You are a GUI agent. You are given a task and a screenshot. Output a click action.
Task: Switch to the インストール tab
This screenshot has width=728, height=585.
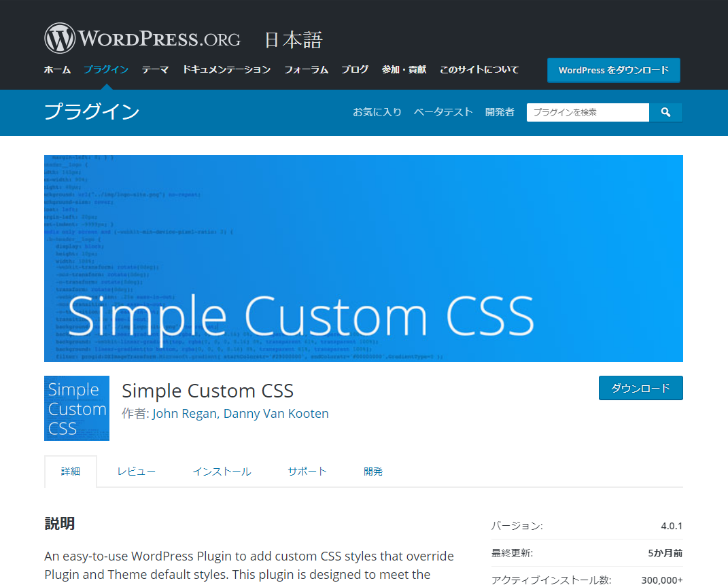pyautogui.click(x=222, y=472)
